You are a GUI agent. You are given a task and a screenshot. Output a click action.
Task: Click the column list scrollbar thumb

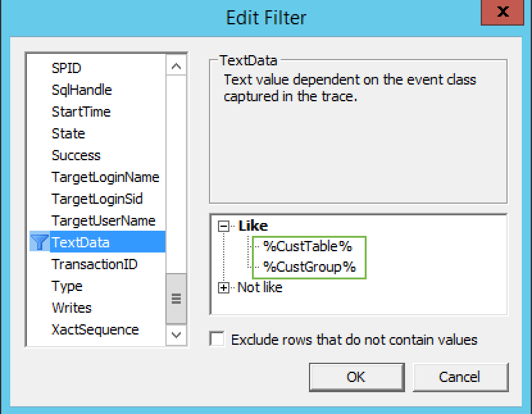point(176,299)
